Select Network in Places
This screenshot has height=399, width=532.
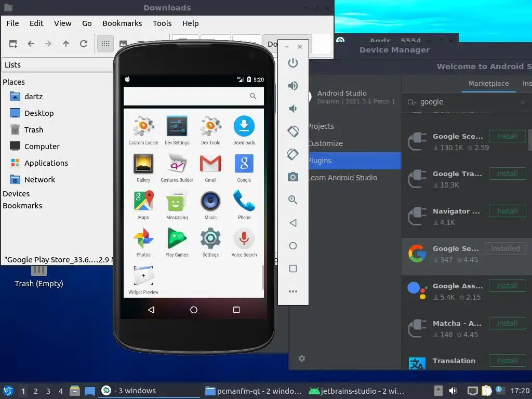33,179
